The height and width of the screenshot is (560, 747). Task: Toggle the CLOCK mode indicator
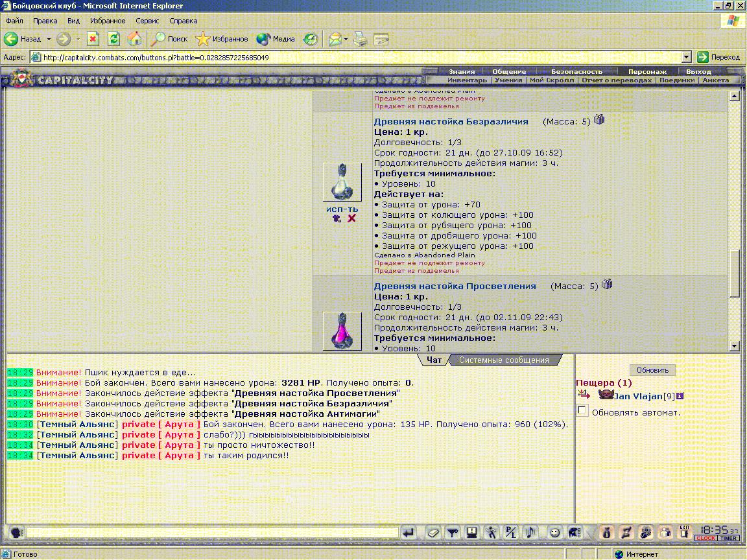tap(705, 538)
